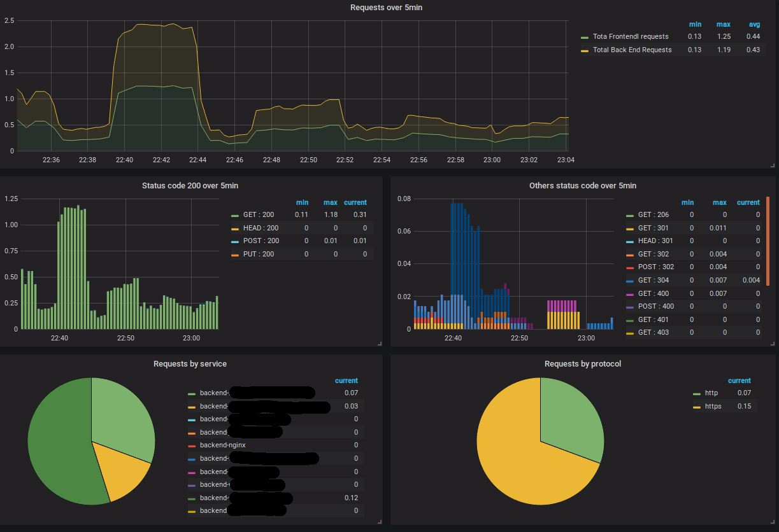This screenshot has height=532, width=779.
Task: Sort Status code 200 legend by max
Action: [x=331, y=202]
